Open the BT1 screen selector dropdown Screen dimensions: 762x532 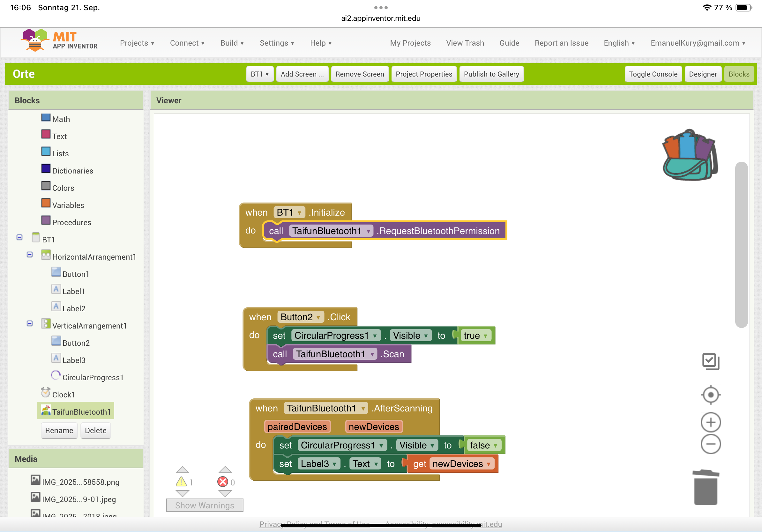point(259,74)
